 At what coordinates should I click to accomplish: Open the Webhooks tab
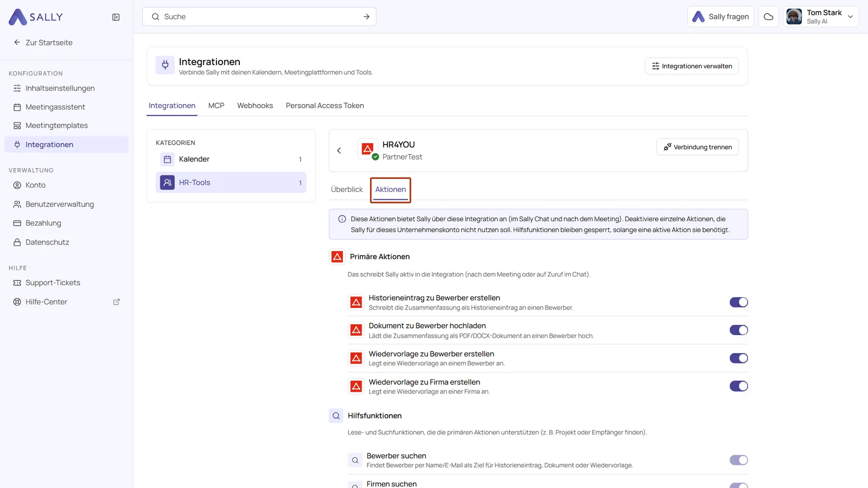pos(255,106)
